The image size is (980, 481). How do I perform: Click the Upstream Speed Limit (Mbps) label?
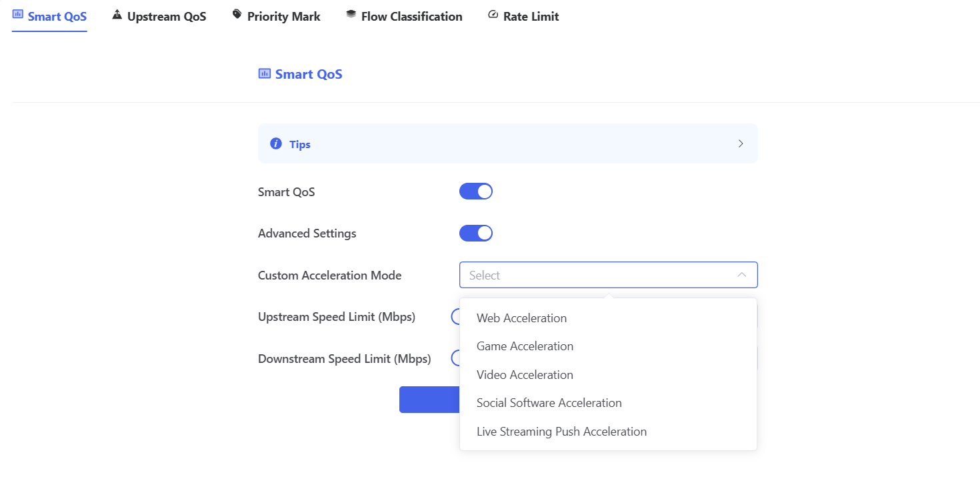(337, 317)
